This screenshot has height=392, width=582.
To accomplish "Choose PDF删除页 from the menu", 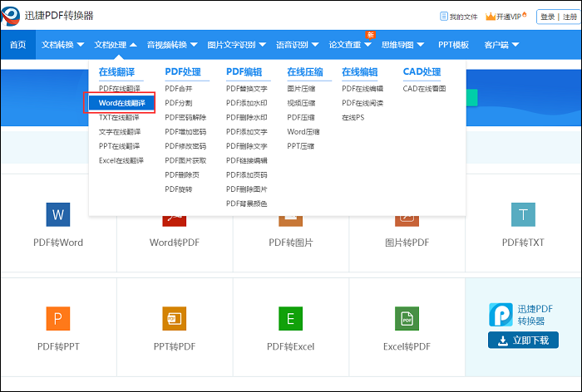I will click(x=182, y=174).
